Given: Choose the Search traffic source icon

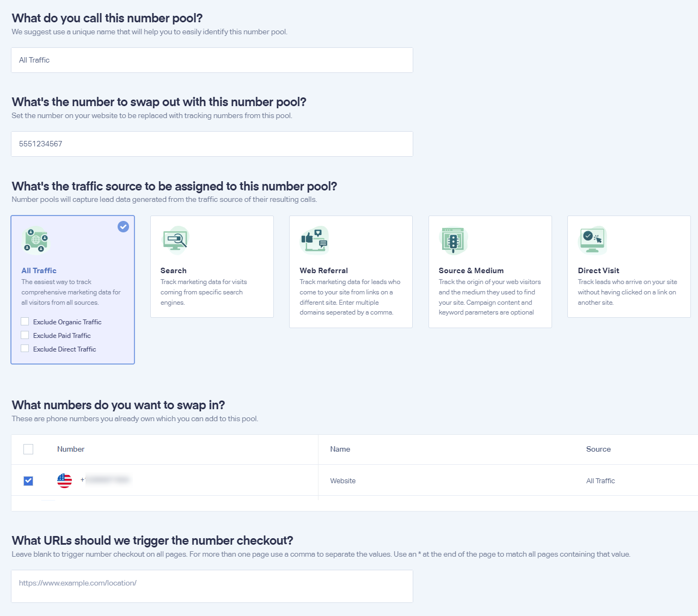Looking at the screenshot, I should pyautogui.click(x=175, y=241).
